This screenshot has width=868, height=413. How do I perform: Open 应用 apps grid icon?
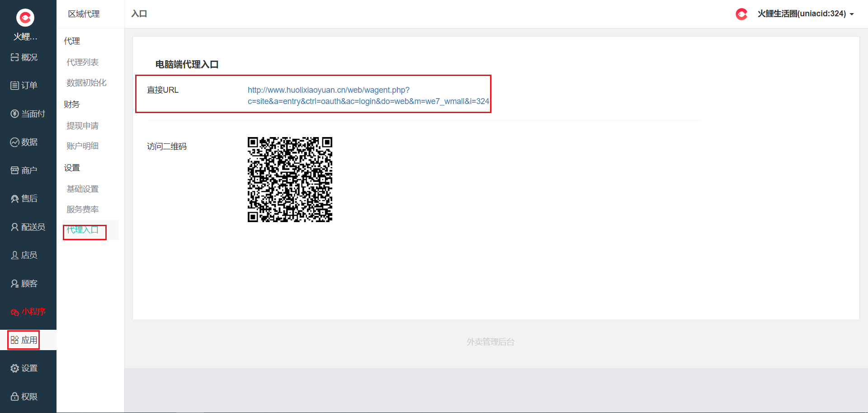tap(14, 340)
